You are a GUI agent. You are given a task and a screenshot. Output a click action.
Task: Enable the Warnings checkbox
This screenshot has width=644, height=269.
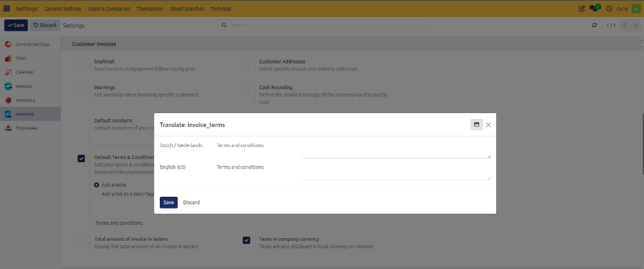point(81,89)
